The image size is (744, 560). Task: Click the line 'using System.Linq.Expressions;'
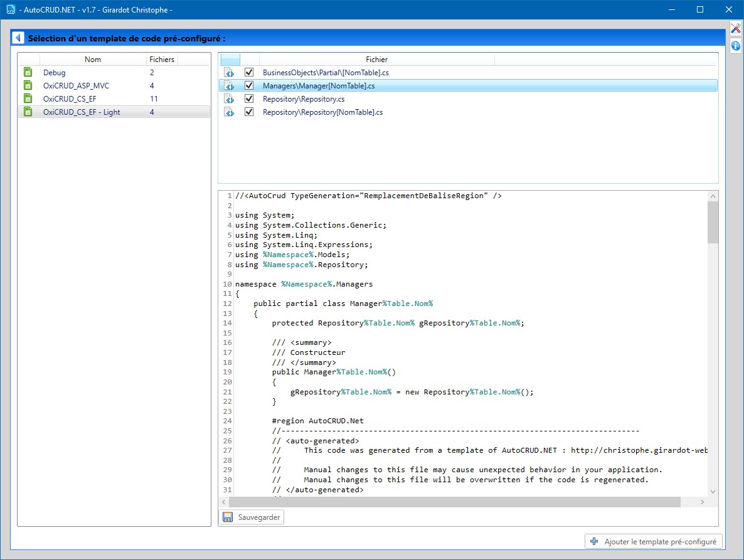(304, 245)
